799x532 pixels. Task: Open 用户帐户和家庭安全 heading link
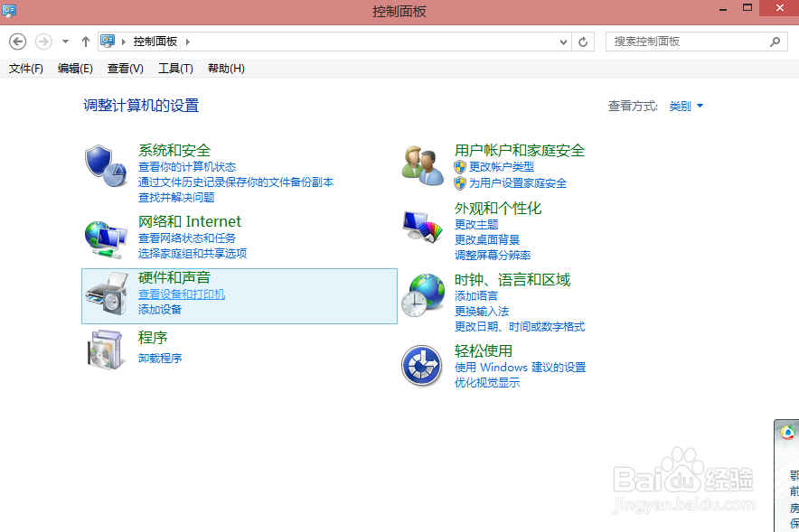point(520,150)
